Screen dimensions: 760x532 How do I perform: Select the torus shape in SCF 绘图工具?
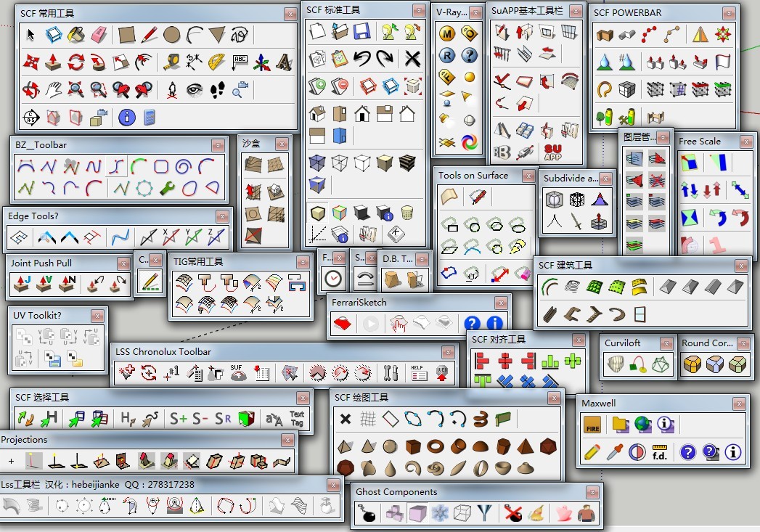coord(436,446)
